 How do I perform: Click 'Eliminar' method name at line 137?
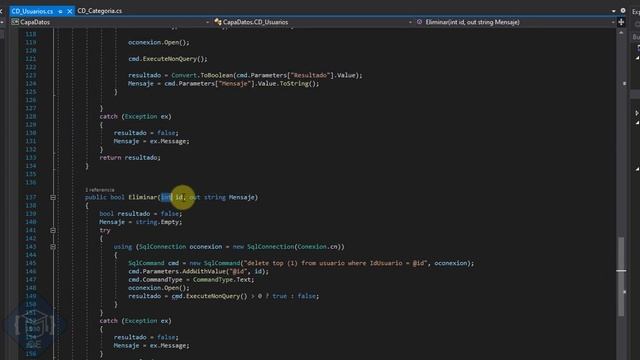click(x=143, y=198)
